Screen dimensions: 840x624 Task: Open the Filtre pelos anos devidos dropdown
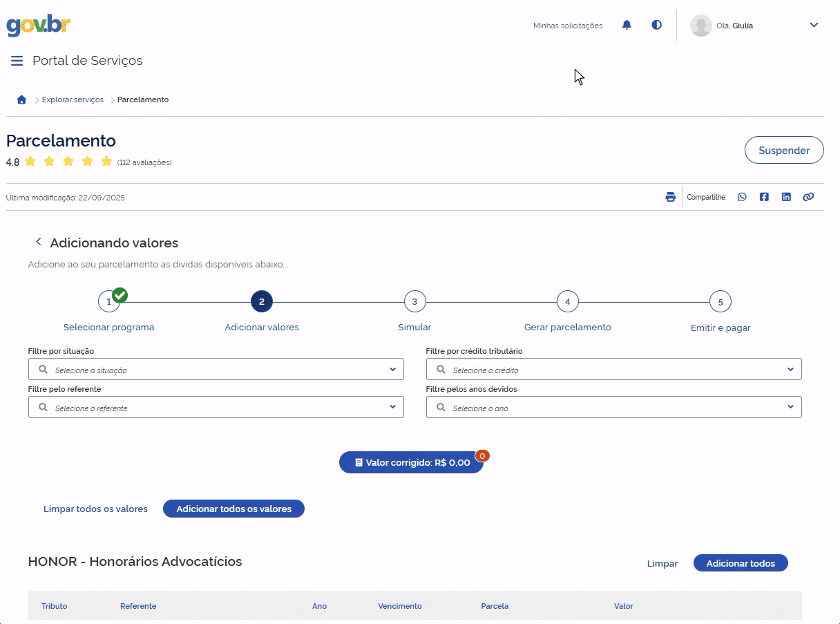tap(614, 407)
